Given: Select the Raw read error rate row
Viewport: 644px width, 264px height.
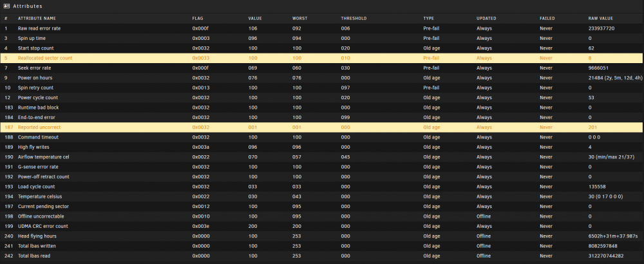Looking at the screenshot, I should click(322, 28).
